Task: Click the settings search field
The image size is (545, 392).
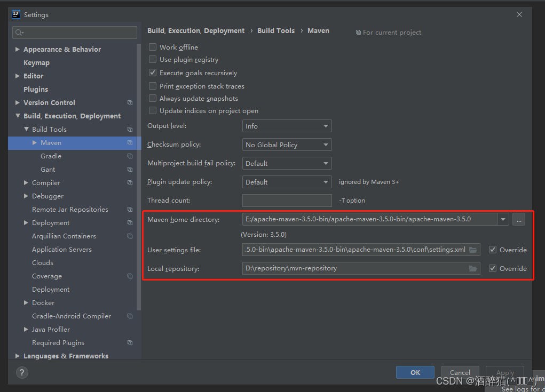Action: tap(75, 33)
